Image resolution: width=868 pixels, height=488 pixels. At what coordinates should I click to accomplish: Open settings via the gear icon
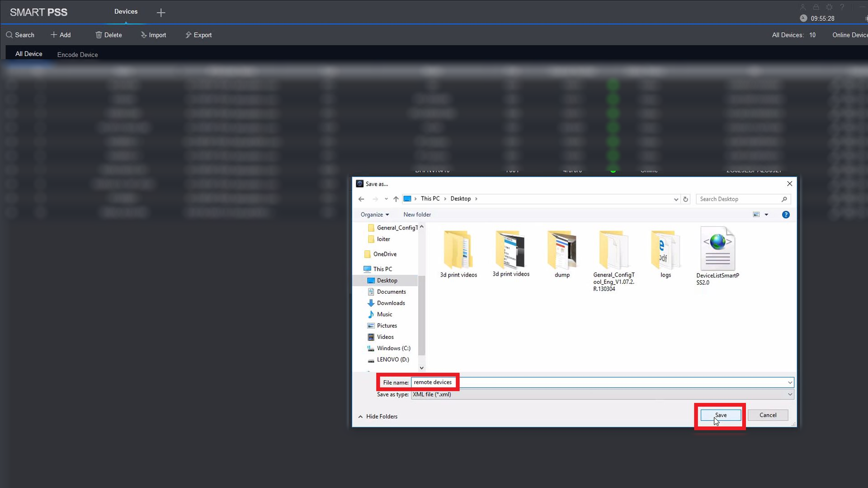(829, 7)
